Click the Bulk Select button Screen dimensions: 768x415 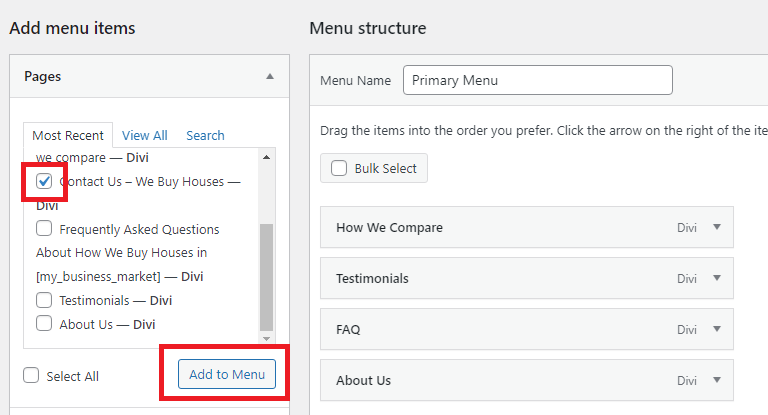pos(374,168)
